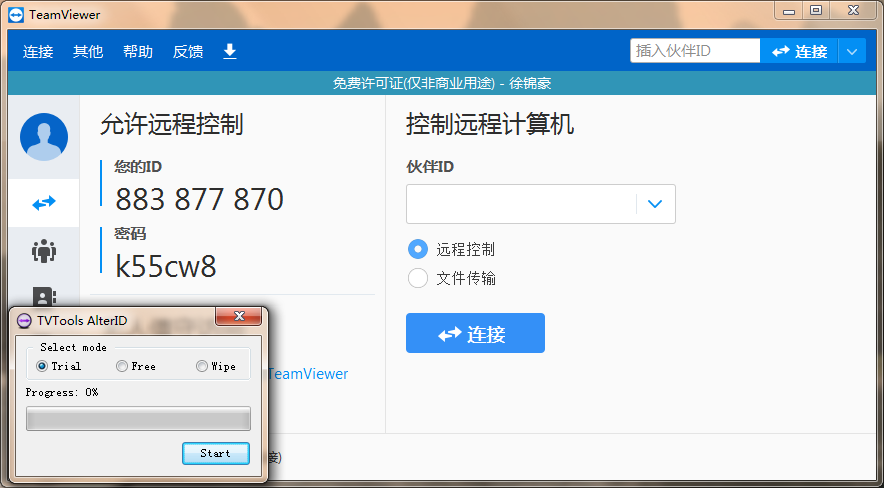The width and height of the screenshot is (884, 488).
Task: Click the TVTools AlterID title bar icon
Action: (x=24, y=321)
